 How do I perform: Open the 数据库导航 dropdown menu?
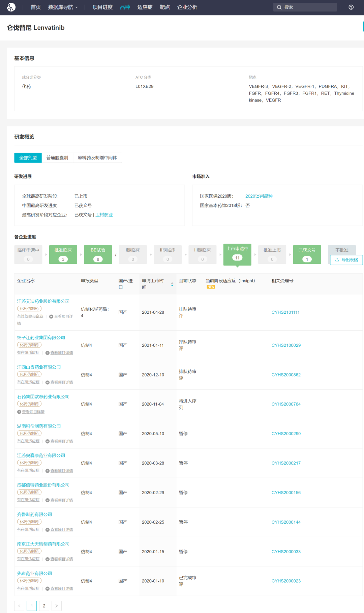[63, 7]
